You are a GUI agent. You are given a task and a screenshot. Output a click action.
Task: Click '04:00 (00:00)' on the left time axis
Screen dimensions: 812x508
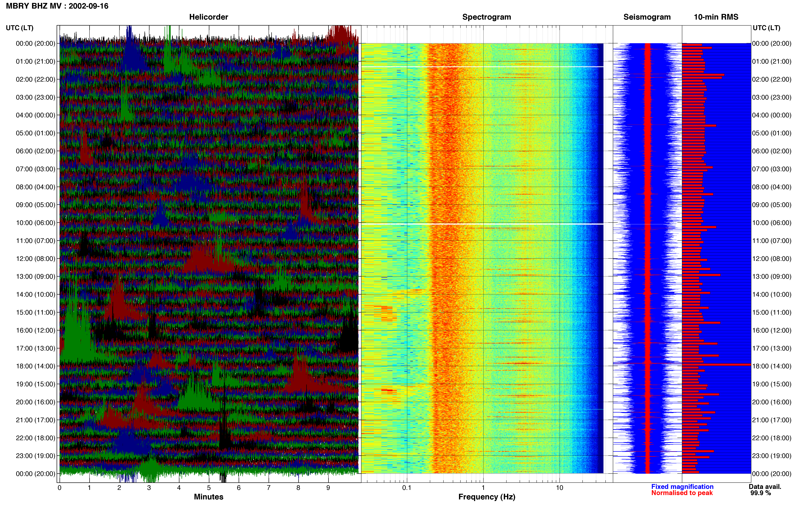pyautogui.click(x=36, y=115)
